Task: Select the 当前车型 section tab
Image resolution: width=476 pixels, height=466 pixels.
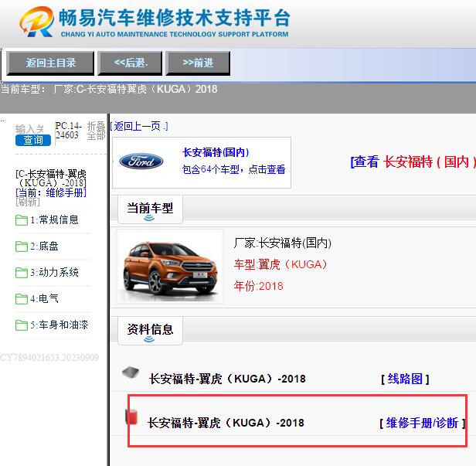Action: click(x=150, y=209)
